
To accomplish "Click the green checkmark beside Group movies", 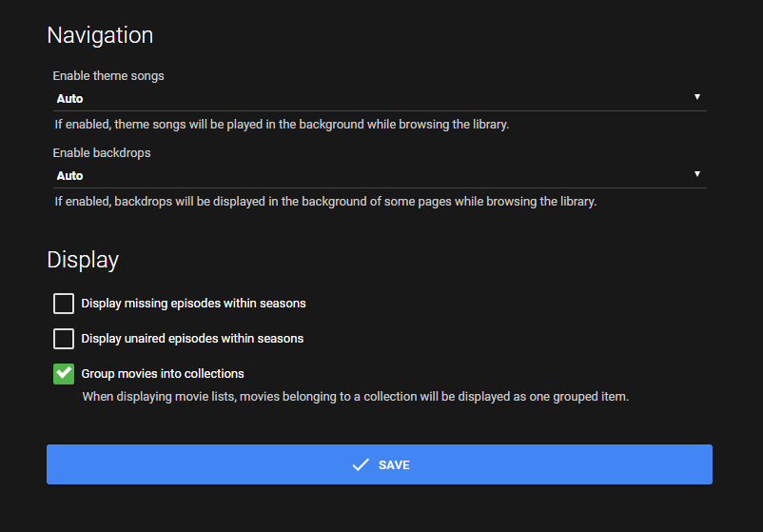I will 64,374.
